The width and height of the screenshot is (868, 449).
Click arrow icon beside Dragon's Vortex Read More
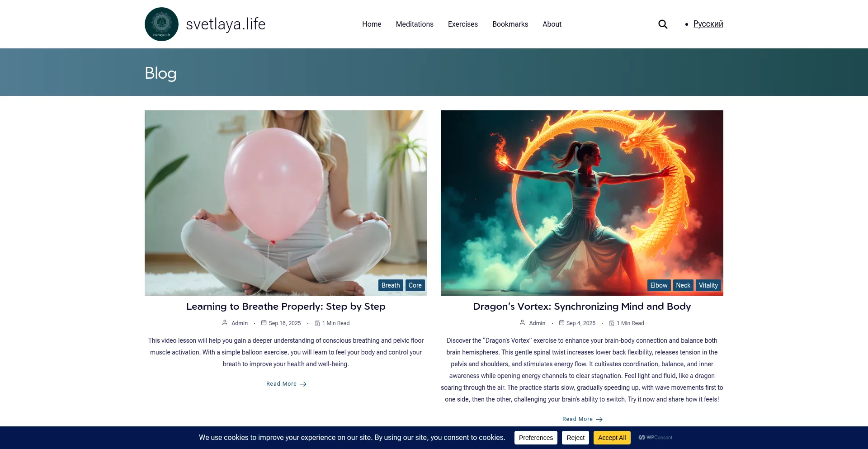[599, 419]
